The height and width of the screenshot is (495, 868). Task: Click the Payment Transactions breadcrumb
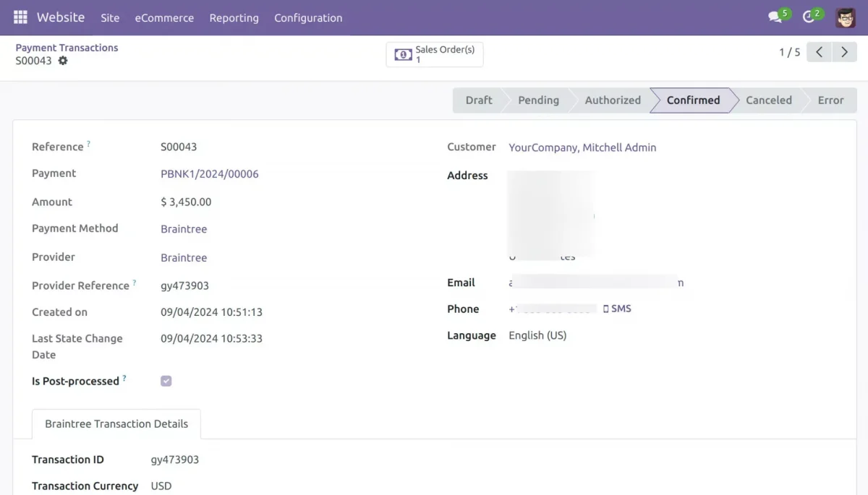tap(67, 48)
